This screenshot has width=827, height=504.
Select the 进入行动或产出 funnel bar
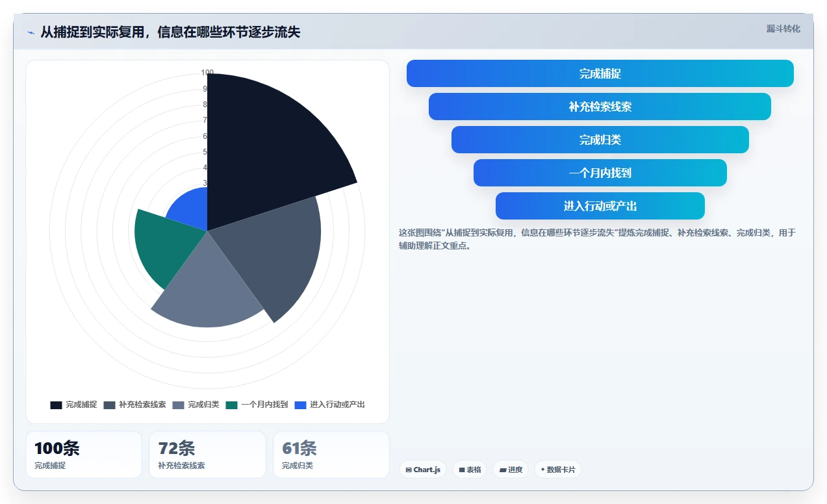pyautogui.click(x=600, y=206)
